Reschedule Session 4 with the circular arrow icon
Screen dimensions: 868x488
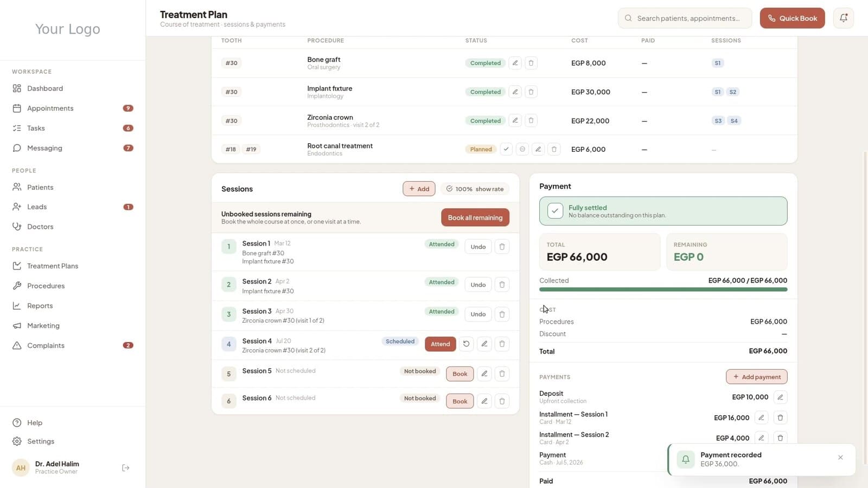click(x=466, y=344)
